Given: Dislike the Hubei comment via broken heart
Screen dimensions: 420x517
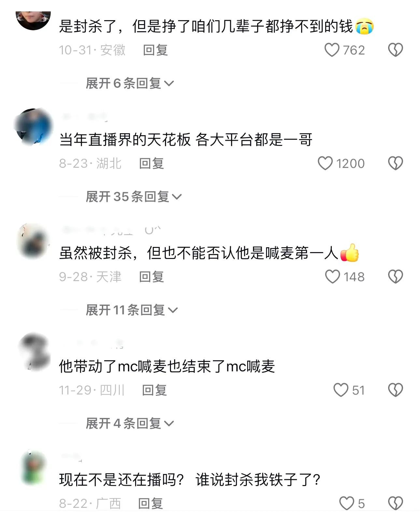Looking at the screenshot, I should 396,163.
